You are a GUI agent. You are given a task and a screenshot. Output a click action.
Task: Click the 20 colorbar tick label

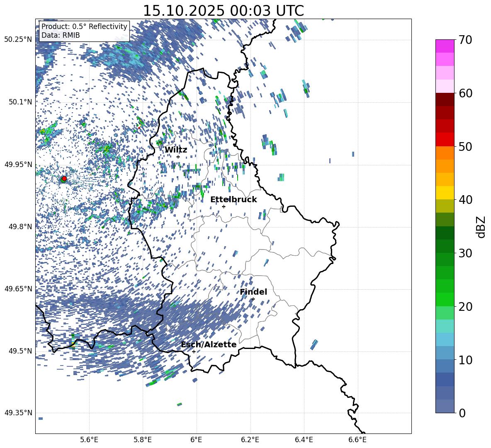pos(465,306)
